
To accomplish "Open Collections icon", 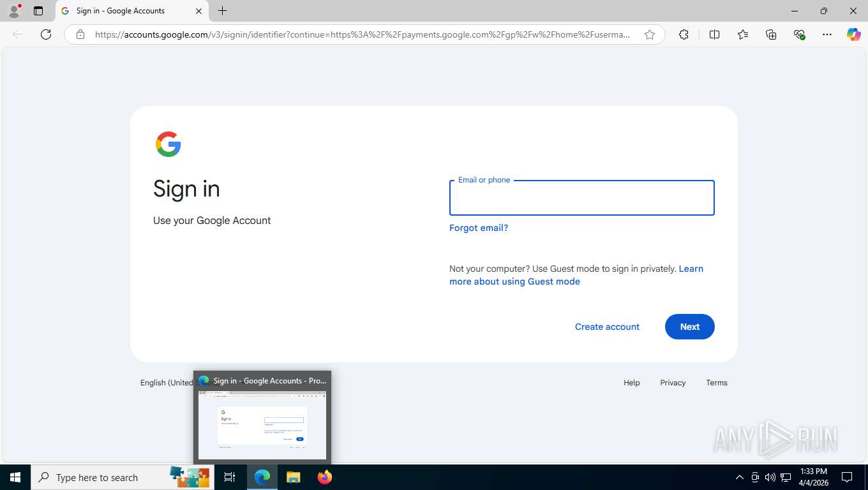I will 771,34.
